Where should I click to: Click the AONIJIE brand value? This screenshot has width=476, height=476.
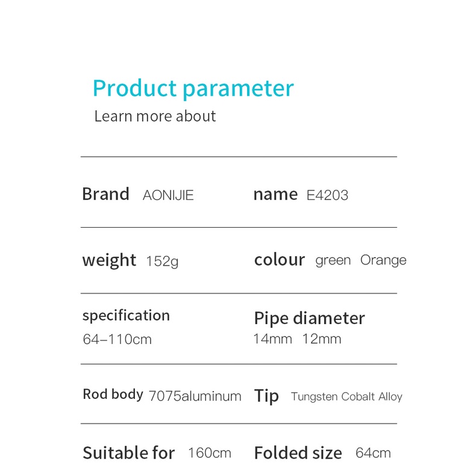click(168, 195)
